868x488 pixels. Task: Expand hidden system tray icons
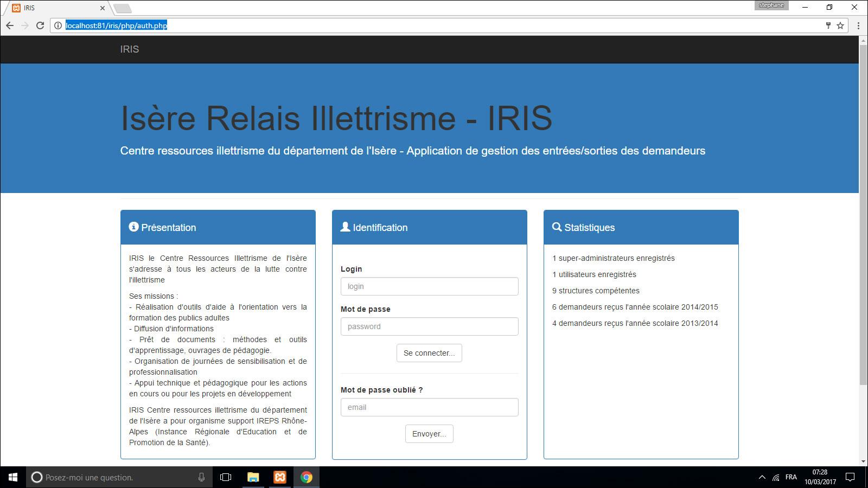tap(762, 477)
